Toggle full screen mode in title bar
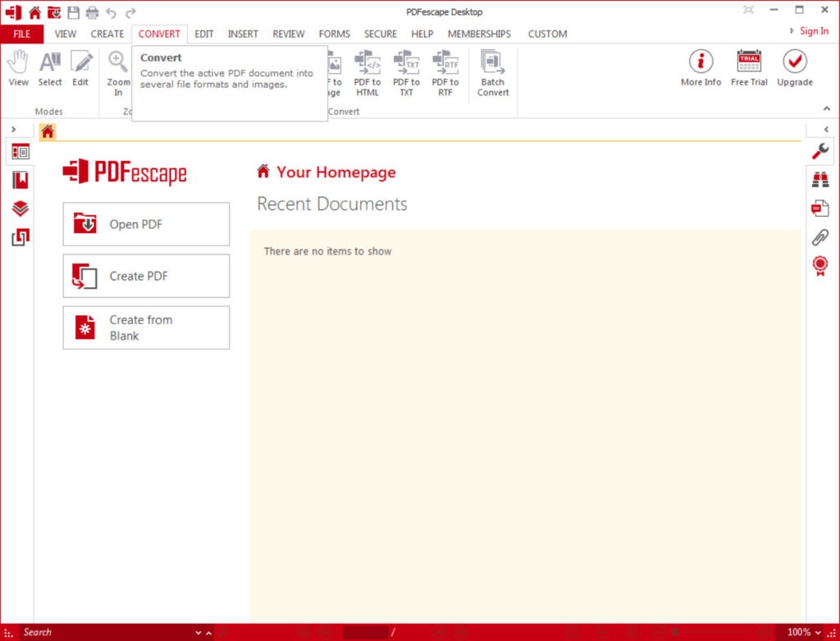Image resolution: width=840 pixels, height=641 pixels. [748, 10]
